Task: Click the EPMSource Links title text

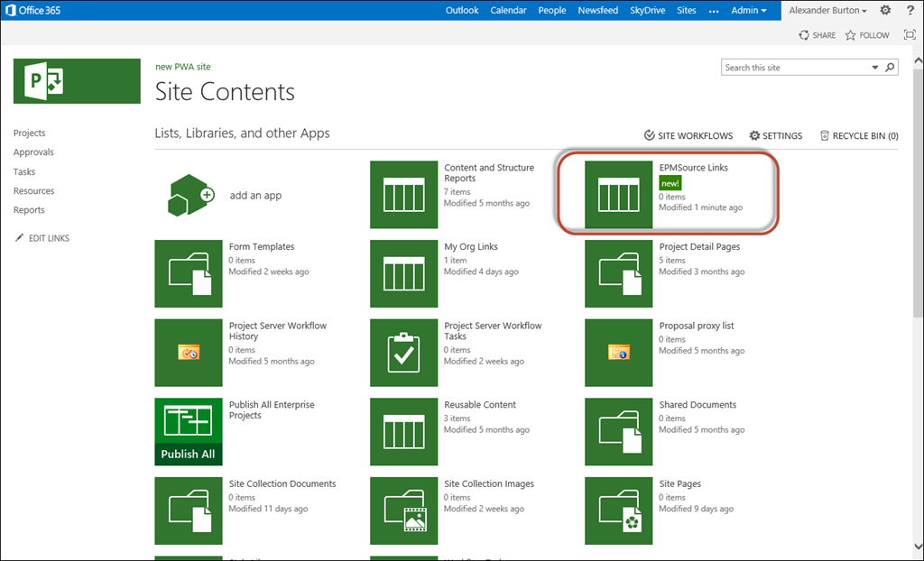Action: pyautogui.click(x=694, y=168)
